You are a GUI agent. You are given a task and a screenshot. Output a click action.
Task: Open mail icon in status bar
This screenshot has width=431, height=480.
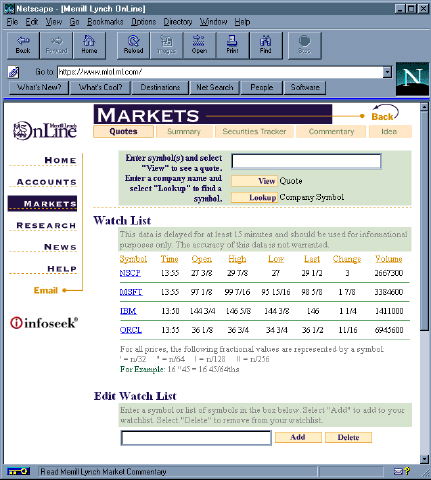(x=399, y=471)
